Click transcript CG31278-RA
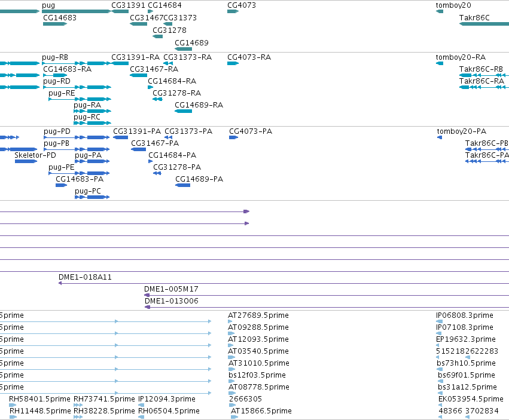Image resolution: width=509 pixels, height=420 pixels. click(176, 93)
